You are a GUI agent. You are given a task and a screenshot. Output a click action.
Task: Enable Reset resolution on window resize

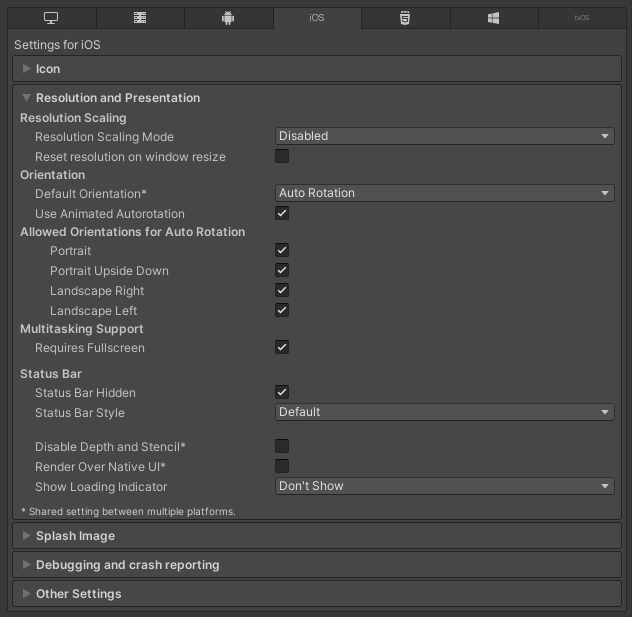click(x=282, y=156)
